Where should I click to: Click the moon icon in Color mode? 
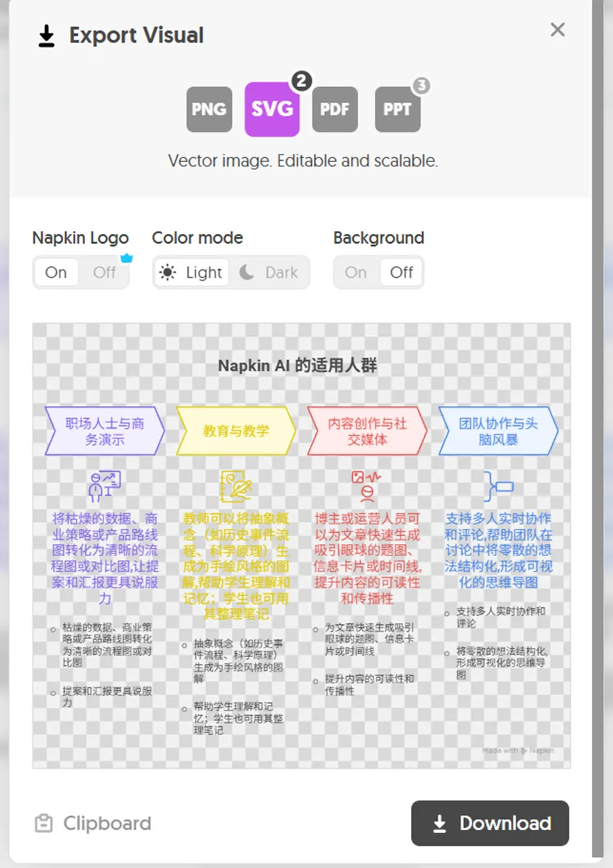click(247, 272)
